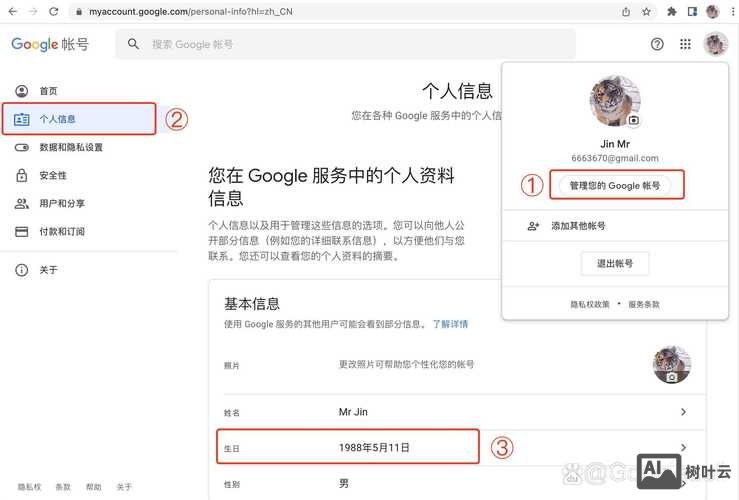739x500 pixels.
Task: Click the footer 条款 link
Action: pos(63,487)
